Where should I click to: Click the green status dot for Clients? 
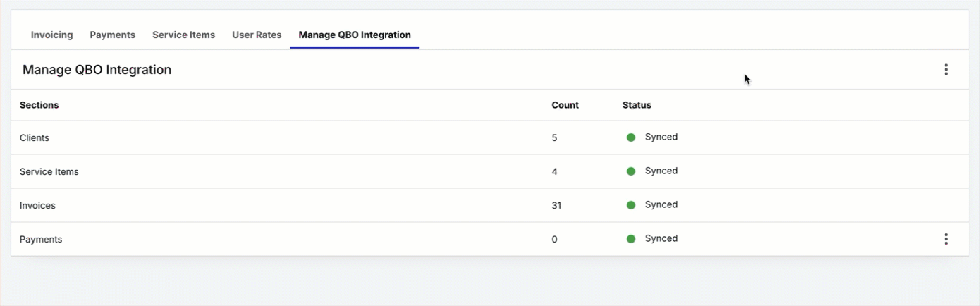631,137
